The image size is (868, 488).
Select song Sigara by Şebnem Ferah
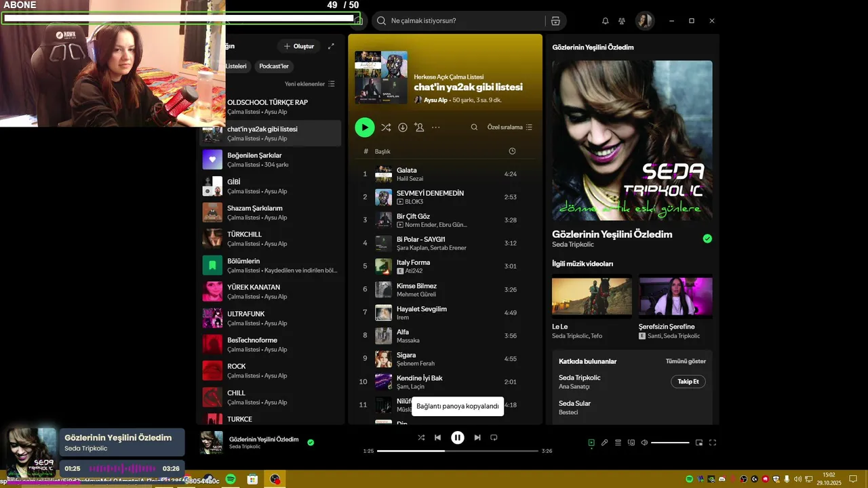pyautogui.click(x=446, y=359)
